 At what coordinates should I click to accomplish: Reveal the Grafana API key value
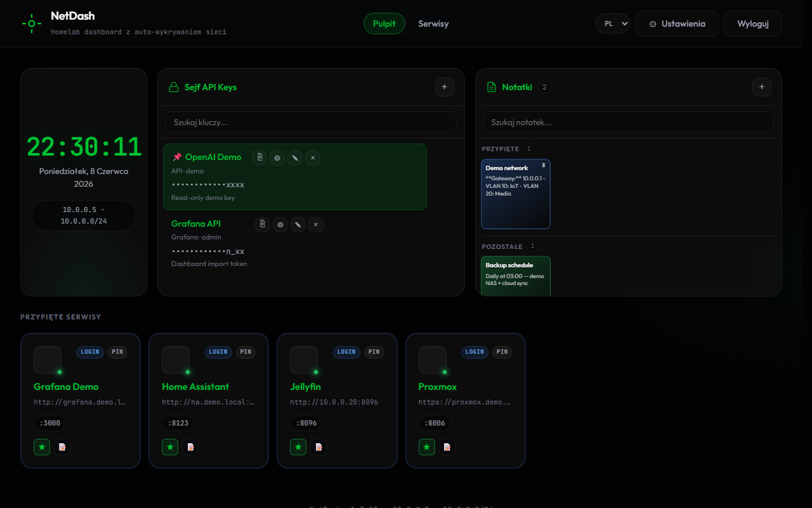[280, 224]
